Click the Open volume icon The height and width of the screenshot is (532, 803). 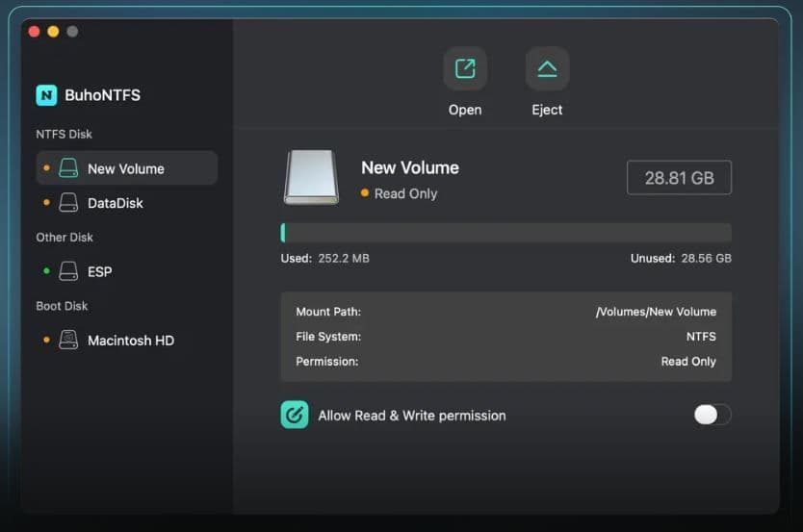coord(465,68)
